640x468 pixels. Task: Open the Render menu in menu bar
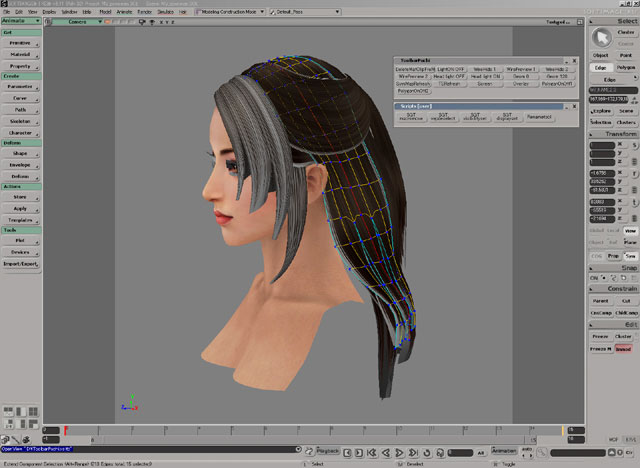click(x=143, y=11)
